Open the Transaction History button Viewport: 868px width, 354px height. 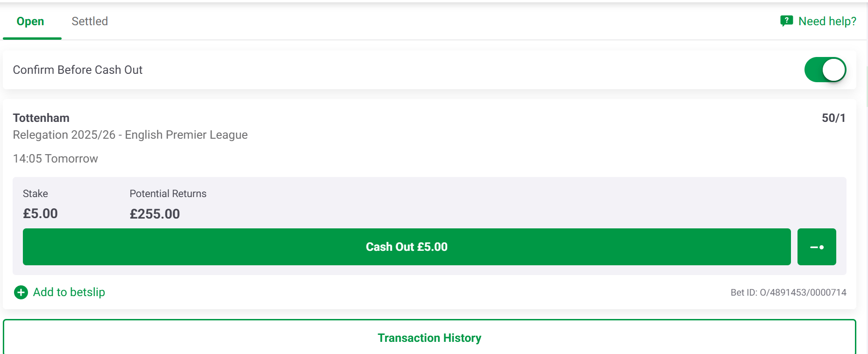tap(429, 338)
